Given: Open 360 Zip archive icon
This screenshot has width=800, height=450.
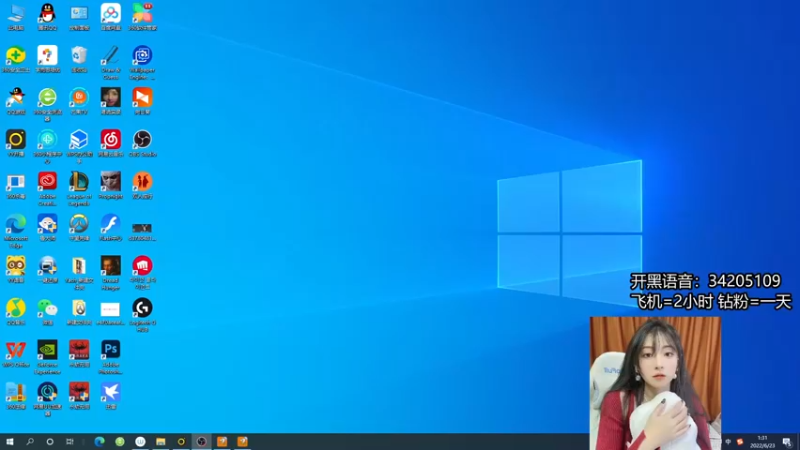Looking at the screenshot, I should tap(16, 396).
